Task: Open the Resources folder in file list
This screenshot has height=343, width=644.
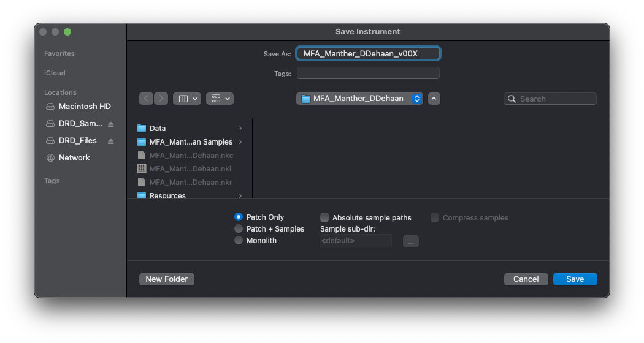Action: (167, 195)
